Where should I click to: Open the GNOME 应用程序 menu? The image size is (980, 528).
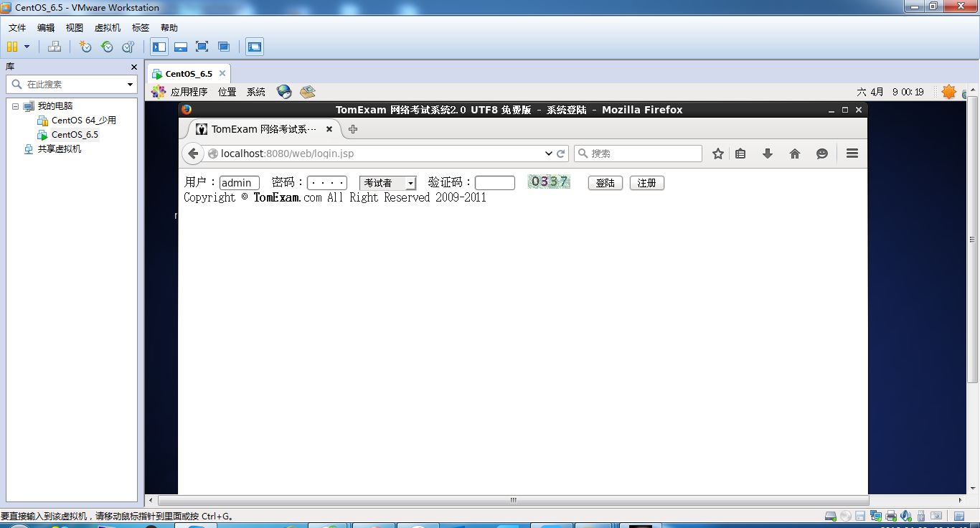[x=189, y=92]
